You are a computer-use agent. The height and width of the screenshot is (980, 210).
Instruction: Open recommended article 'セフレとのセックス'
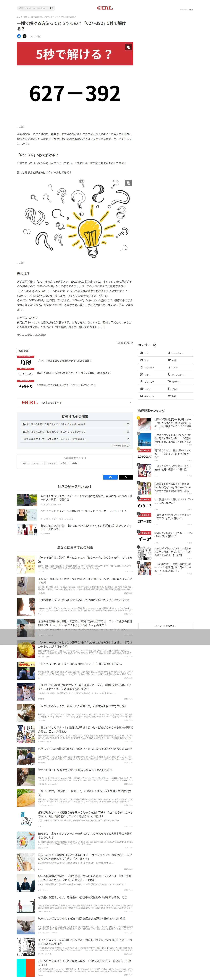75,713
